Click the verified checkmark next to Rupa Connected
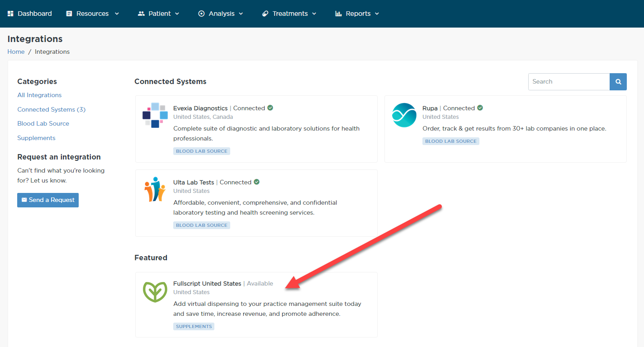 click(480, 108)
